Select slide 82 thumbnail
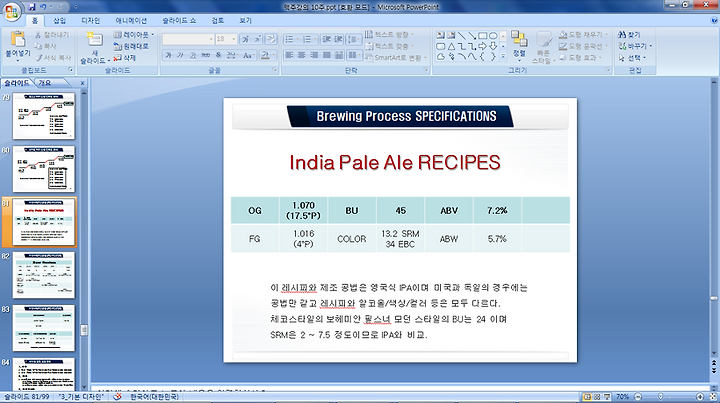Image resolution: width=720 pixels, height=403 pixels. pyautogui.click(x=44, y=275)
